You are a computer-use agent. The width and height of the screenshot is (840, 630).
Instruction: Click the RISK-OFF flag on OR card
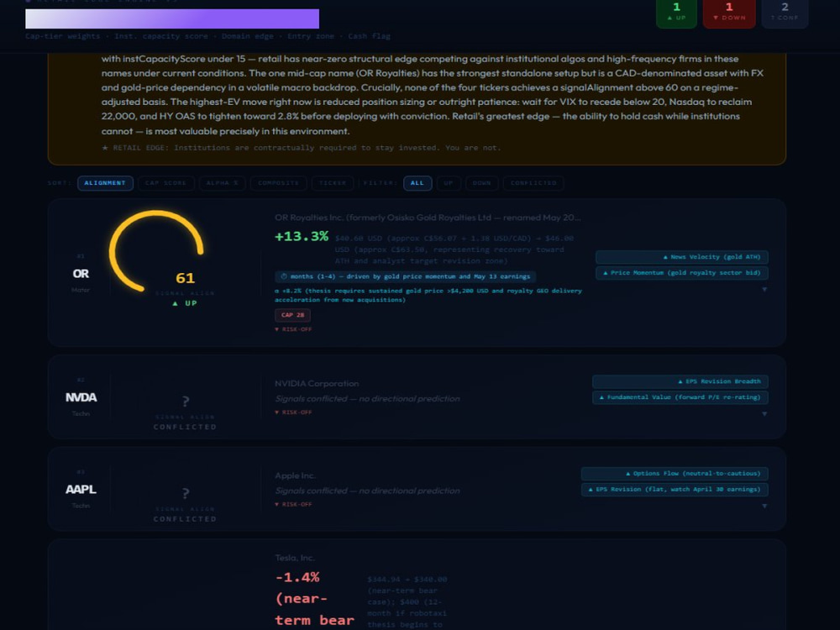[x=293, y=329]
